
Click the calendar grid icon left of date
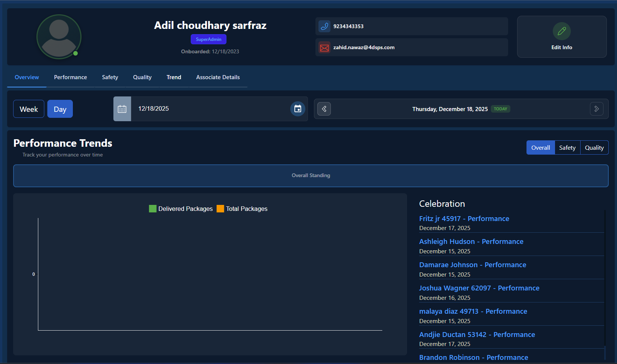(122, 109)
